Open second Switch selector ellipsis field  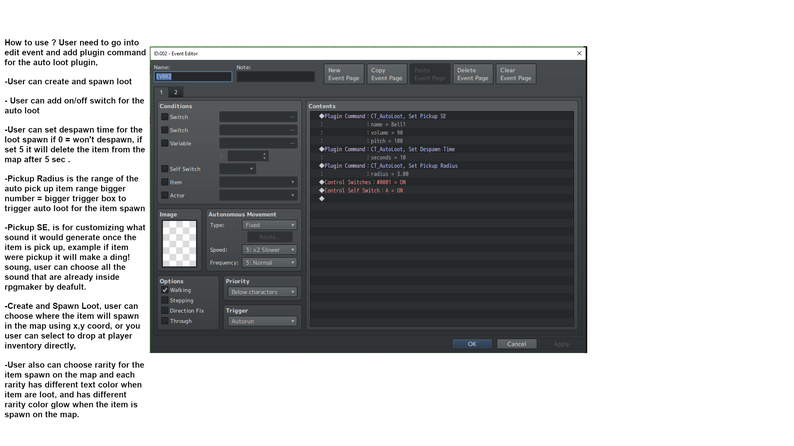[x=258, y=130]
